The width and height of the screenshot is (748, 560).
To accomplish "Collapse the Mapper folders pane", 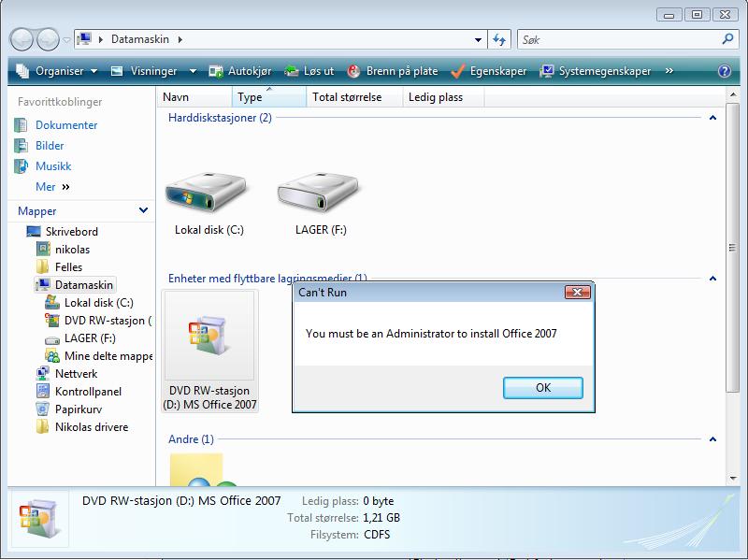I will click(143, 210).
